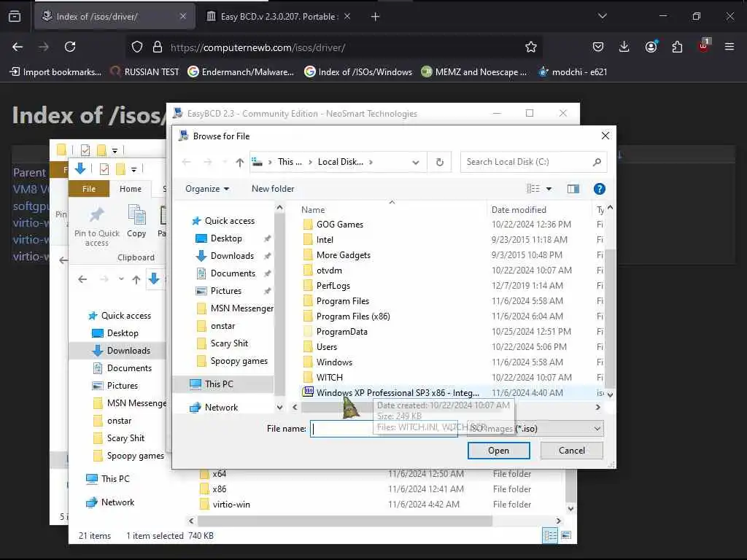The image size is (747, 560).
Task: Refresh the Browse for File location
Action: pos(440,163)
